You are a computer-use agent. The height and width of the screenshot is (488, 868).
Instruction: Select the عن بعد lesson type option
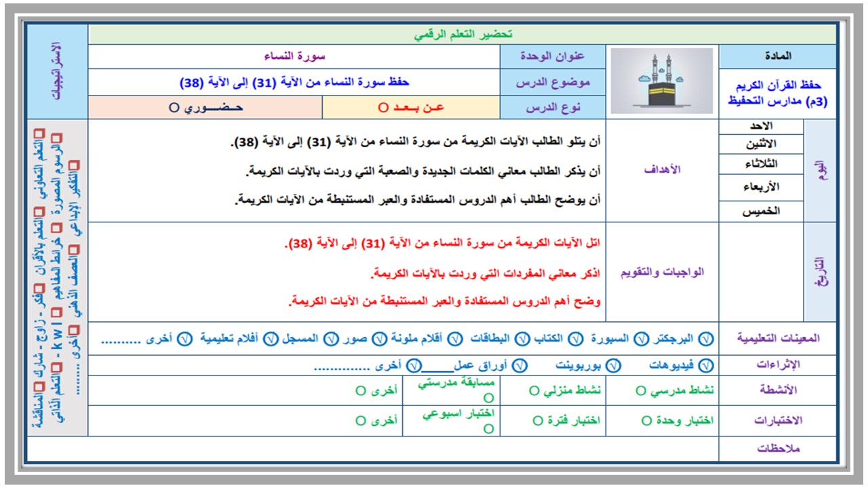tap(411, 108)
